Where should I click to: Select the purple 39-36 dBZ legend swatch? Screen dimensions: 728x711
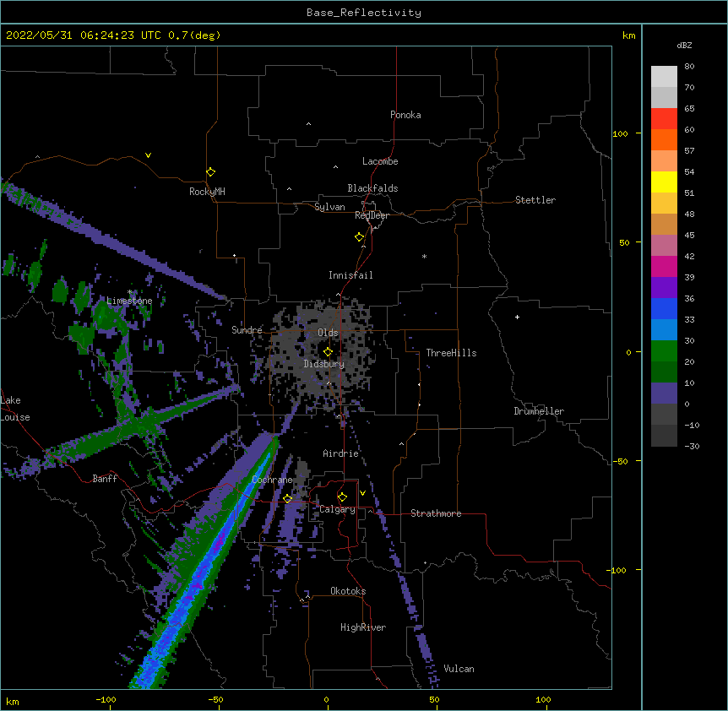[664, 287]
